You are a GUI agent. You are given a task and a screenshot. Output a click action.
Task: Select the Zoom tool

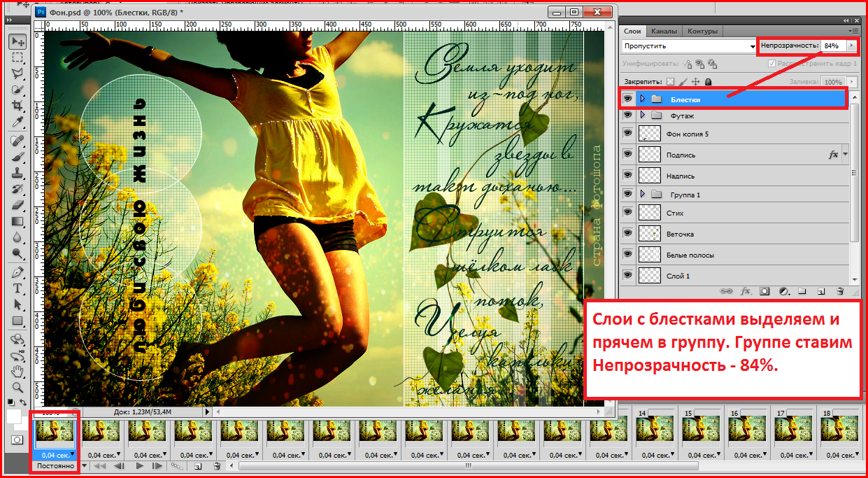point(18,387)
